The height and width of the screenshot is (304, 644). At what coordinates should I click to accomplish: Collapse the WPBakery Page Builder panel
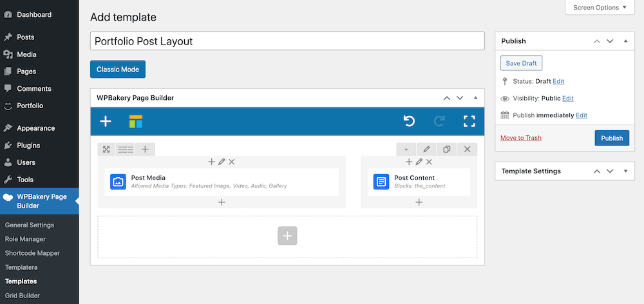476,98
